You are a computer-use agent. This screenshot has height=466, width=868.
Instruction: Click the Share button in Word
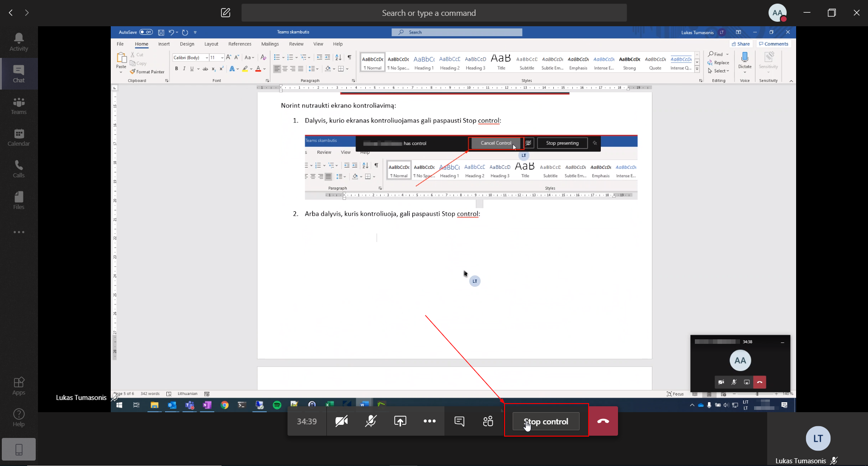pyautogui.click(x=741, y=44)
